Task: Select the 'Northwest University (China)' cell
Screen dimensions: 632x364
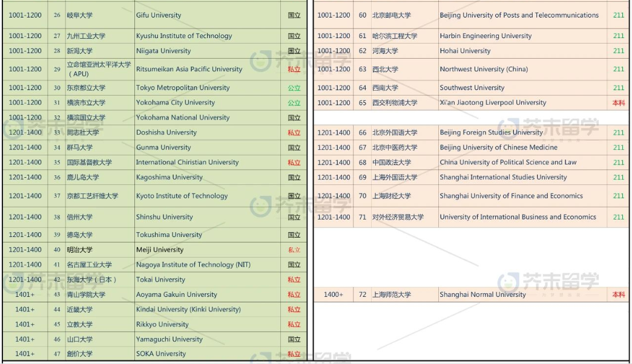Action: [x=523, y=70]
